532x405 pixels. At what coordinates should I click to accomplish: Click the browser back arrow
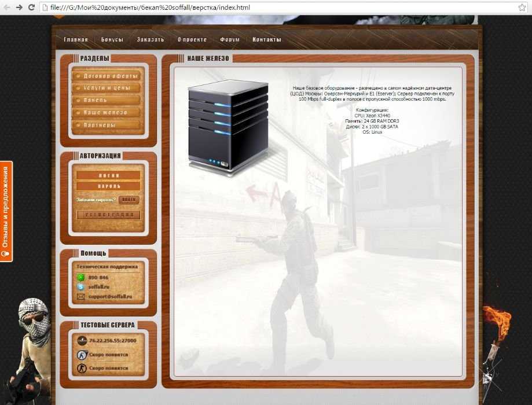coord(7,7)
